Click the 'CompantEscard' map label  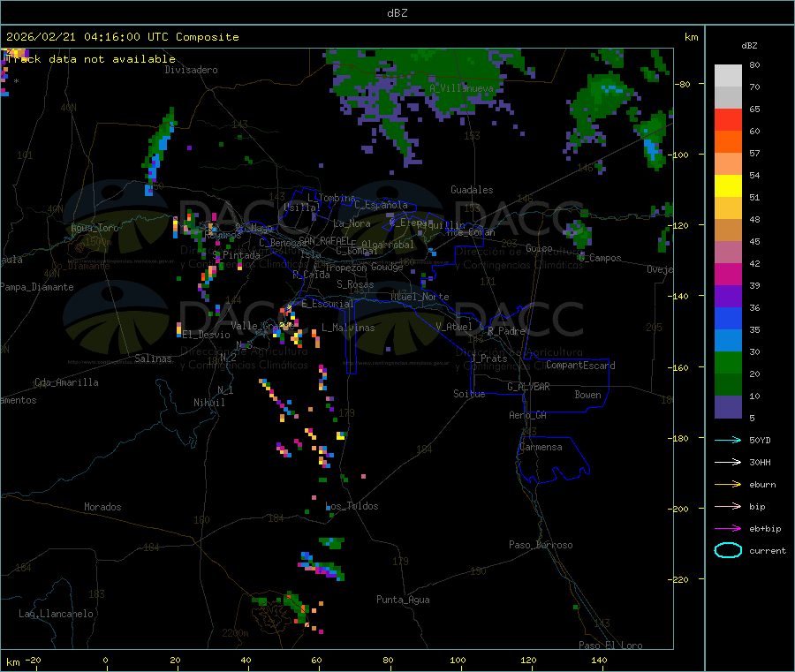(580, 365)
